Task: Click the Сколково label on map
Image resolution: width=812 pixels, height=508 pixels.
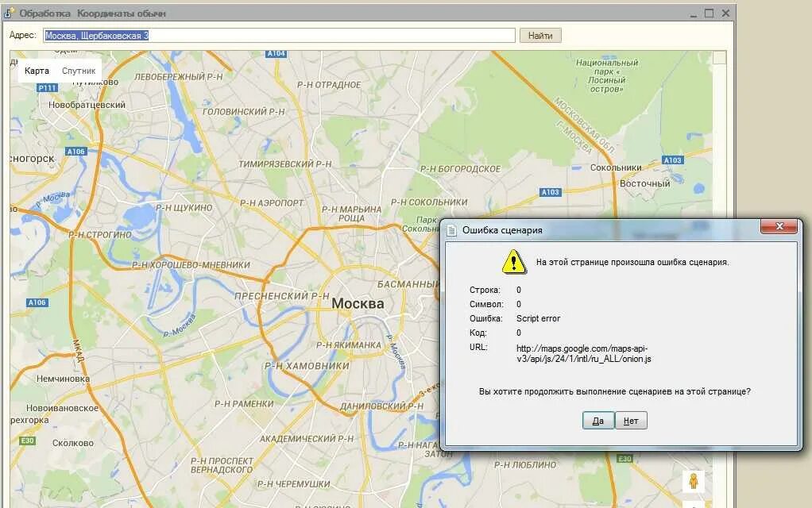Action: tap(73, 444)
